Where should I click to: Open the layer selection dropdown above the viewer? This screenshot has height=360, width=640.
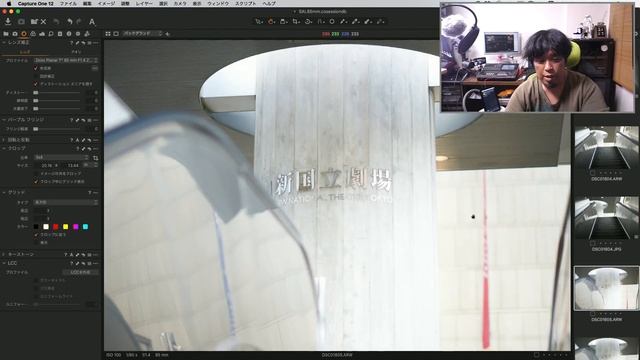[x=142, y=33]
